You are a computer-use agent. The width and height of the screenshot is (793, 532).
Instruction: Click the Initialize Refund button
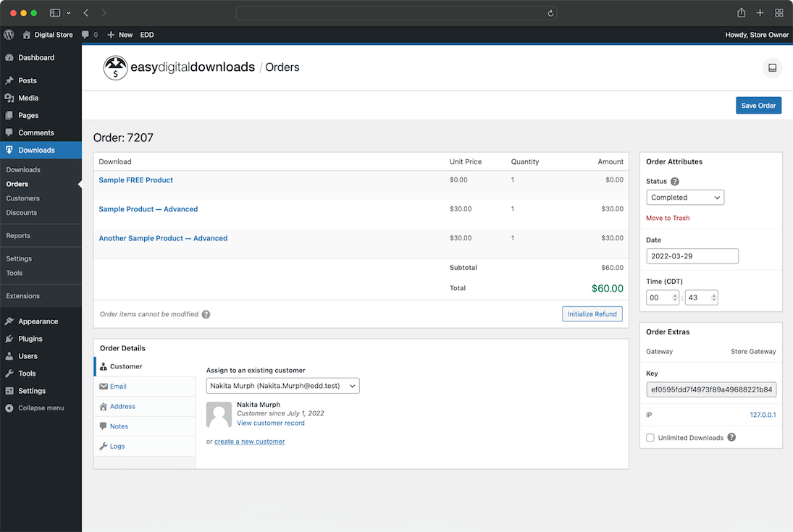(x=592, y=314)
